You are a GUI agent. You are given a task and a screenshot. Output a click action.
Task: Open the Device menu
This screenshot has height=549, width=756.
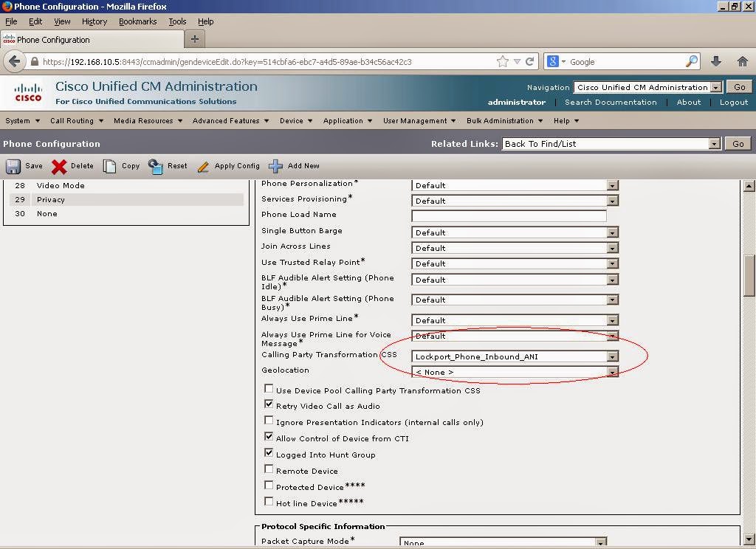click(296, 120)
